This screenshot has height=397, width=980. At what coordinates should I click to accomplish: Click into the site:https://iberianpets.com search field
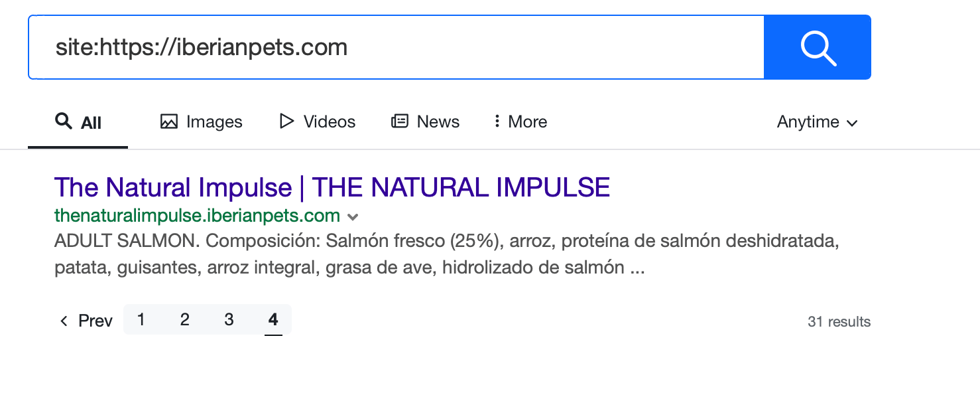[x=397, y=47]
